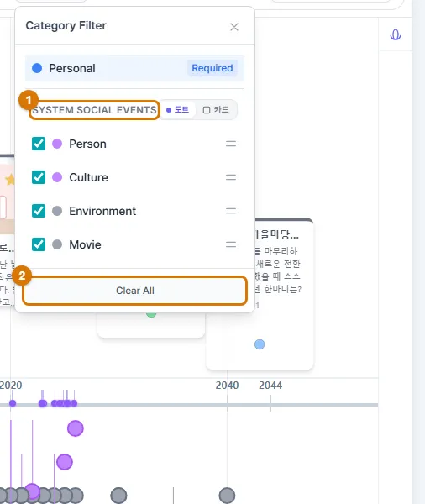The width and height of the screenshot is (425, 504).
Task: Uncheck the Culture category checkbox
Action: [39, 177]
